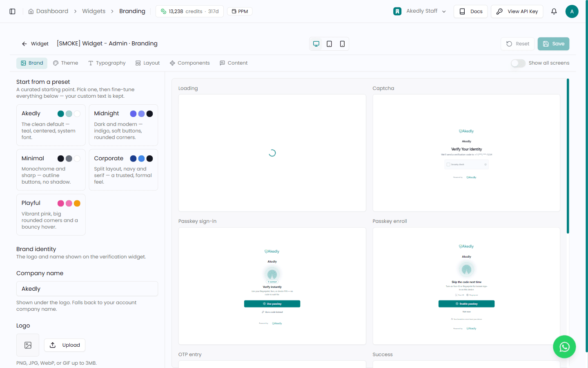
Task: Click the 'Start from a preset' heading
Action: point(43,82)
